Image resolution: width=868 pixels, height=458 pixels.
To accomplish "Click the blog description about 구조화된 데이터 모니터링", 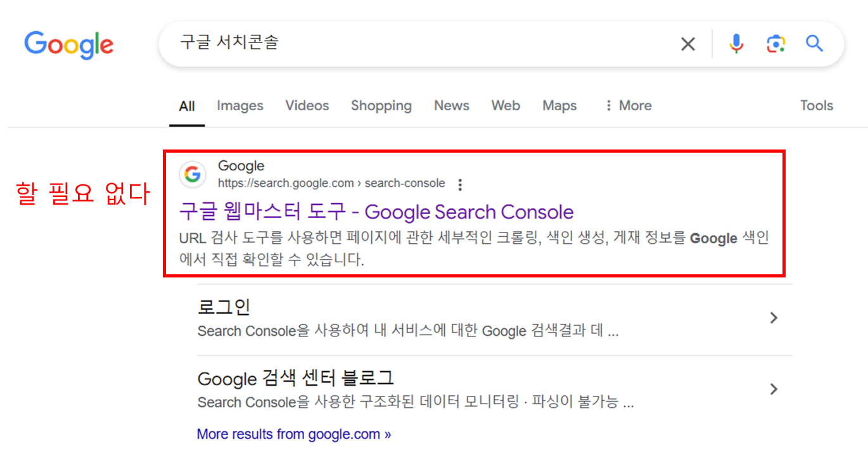I will pos(416,402).
